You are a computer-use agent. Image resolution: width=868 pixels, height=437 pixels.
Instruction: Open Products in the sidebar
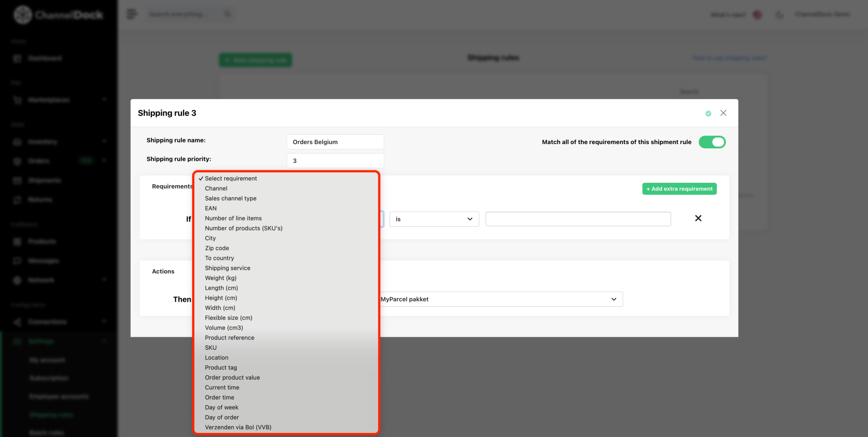(x=42, y=241)
